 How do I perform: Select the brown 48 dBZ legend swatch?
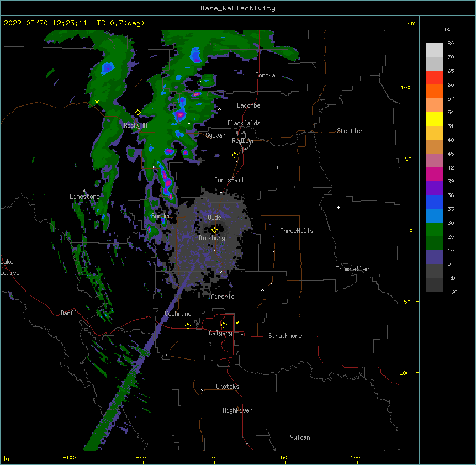pyautogui.click(x=434, y=146)
